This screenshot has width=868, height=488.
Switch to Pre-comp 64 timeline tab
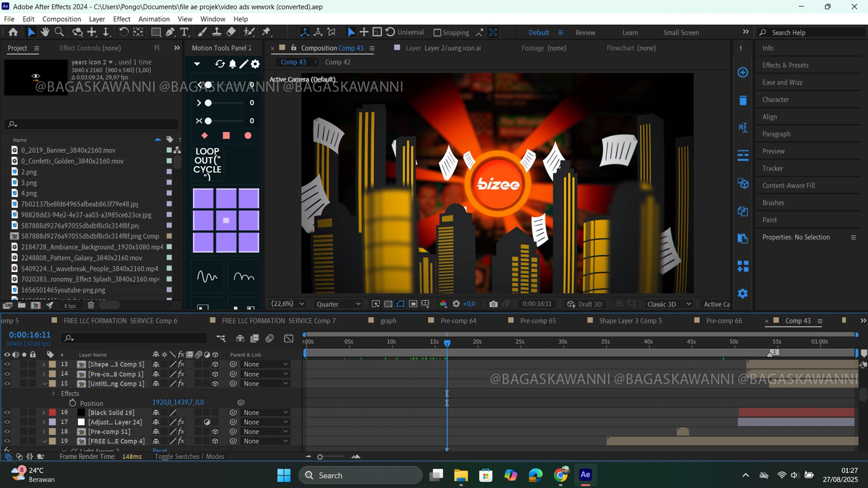point(458,321)
